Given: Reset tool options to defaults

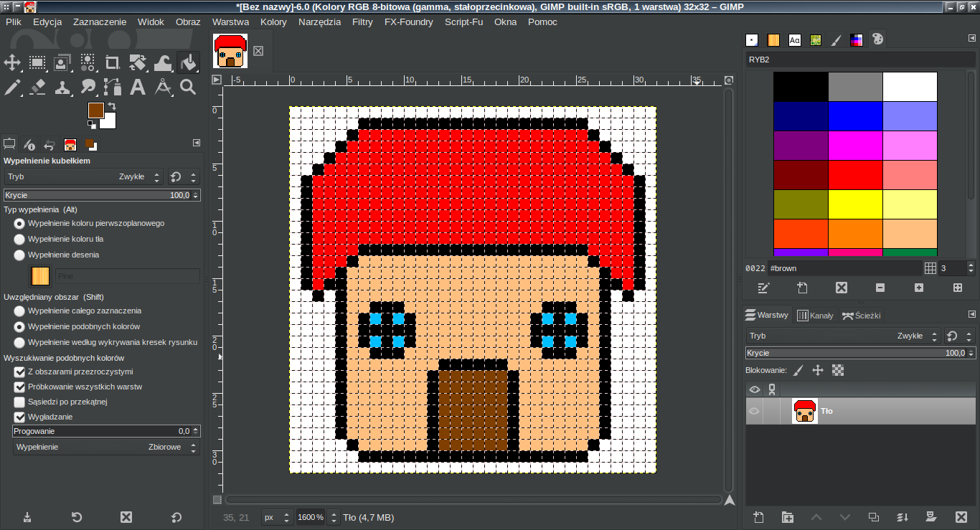Looking at the screenshot, I should pos(176,517).
